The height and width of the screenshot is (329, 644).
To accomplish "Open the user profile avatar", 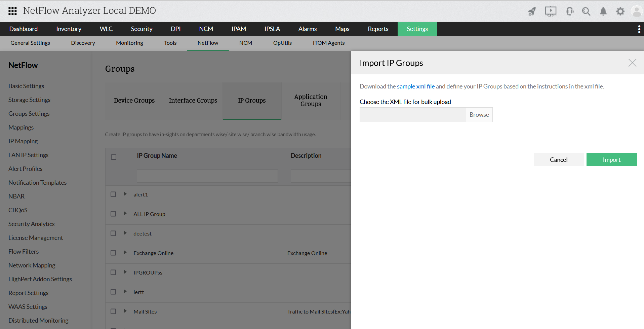I will tap(636, 11).
